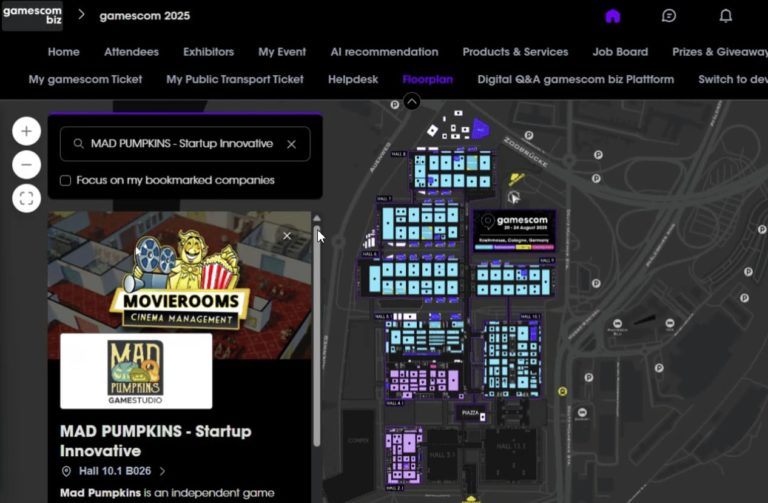The image size is (768, 503).
Task: Click the side panel scrollbar thumb
Action: point(317,335)
